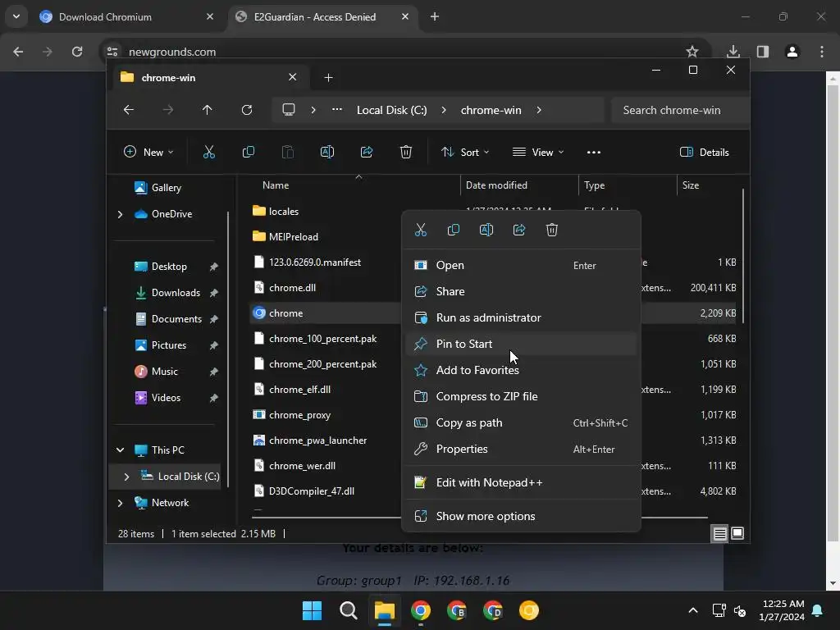Expand Network tree node
840x630 pixels.
pyautogui.click(x=120, y=503)
